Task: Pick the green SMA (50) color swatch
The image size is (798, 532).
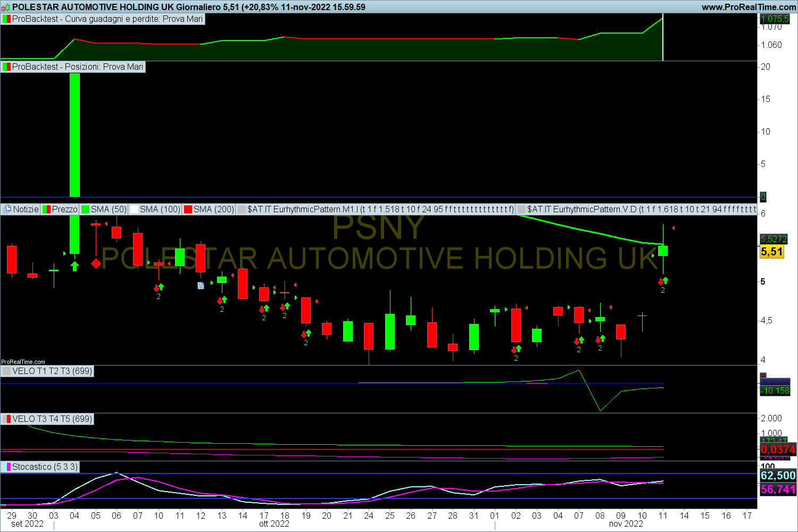Action: [85, 210]
